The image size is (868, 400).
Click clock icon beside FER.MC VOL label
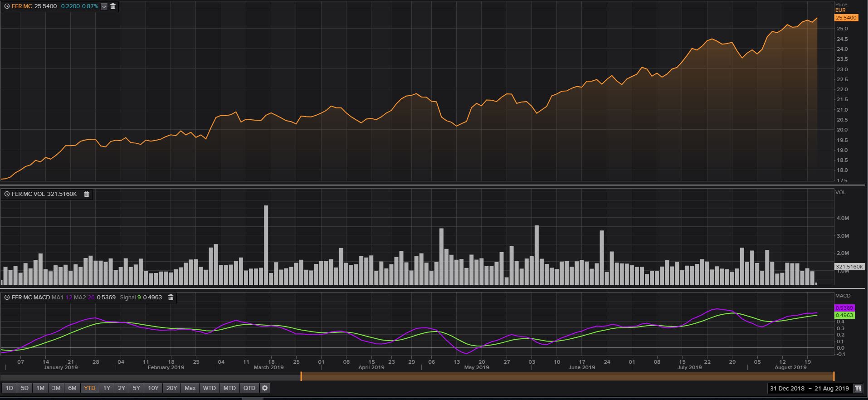(x=7, y=194)
